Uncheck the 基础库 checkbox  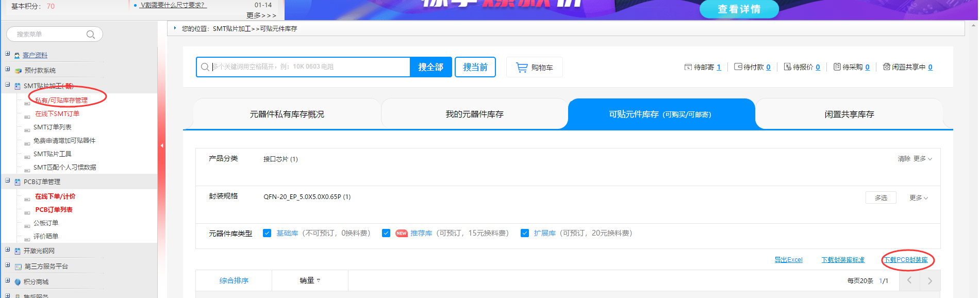coord(267,233)
